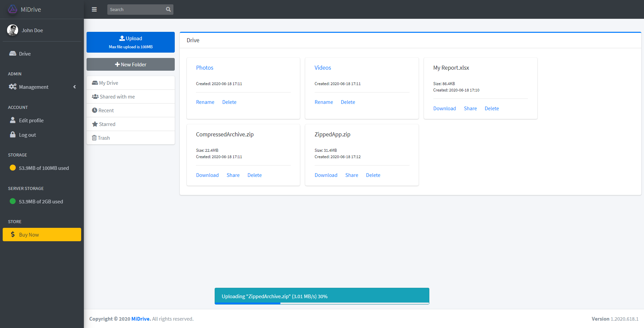This screenshot has height=328, width=644.
Task: Click the 53.9MB of 2GB used text
Action: (x=41, y=202)
